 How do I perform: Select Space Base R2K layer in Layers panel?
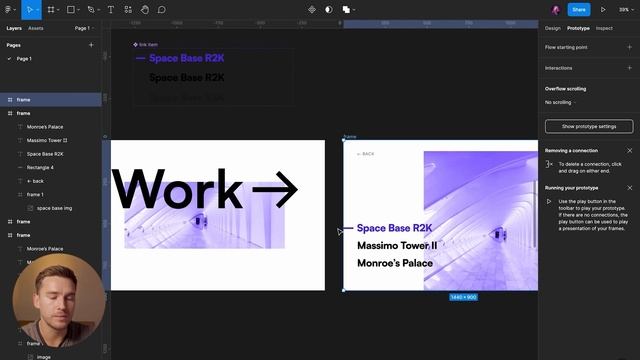coord(45,154)
